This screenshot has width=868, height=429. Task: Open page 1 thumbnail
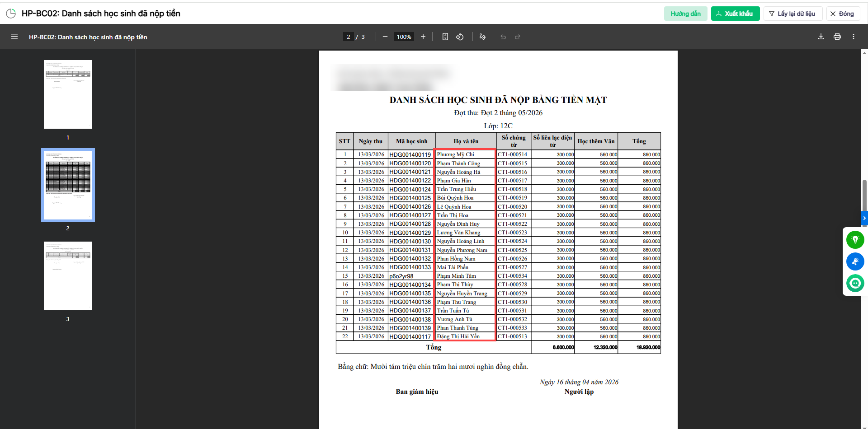(68, 94)
